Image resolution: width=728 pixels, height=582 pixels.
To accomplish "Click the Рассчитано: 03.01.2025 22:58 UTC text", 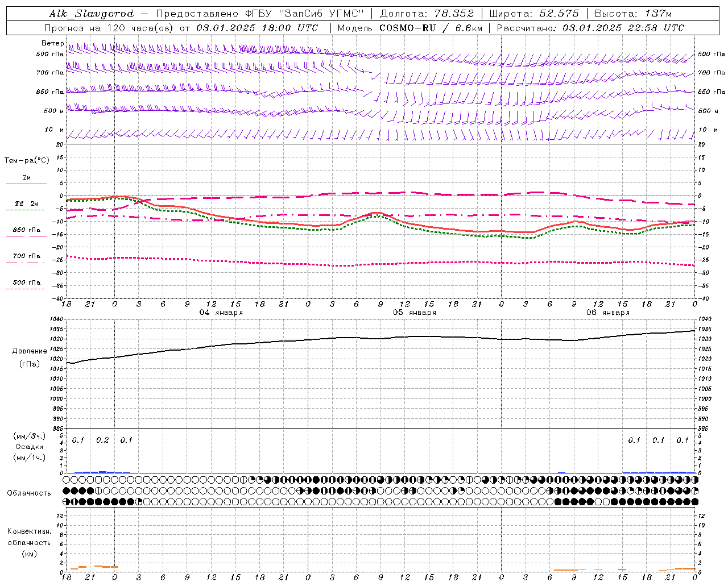I will [590, 28].
